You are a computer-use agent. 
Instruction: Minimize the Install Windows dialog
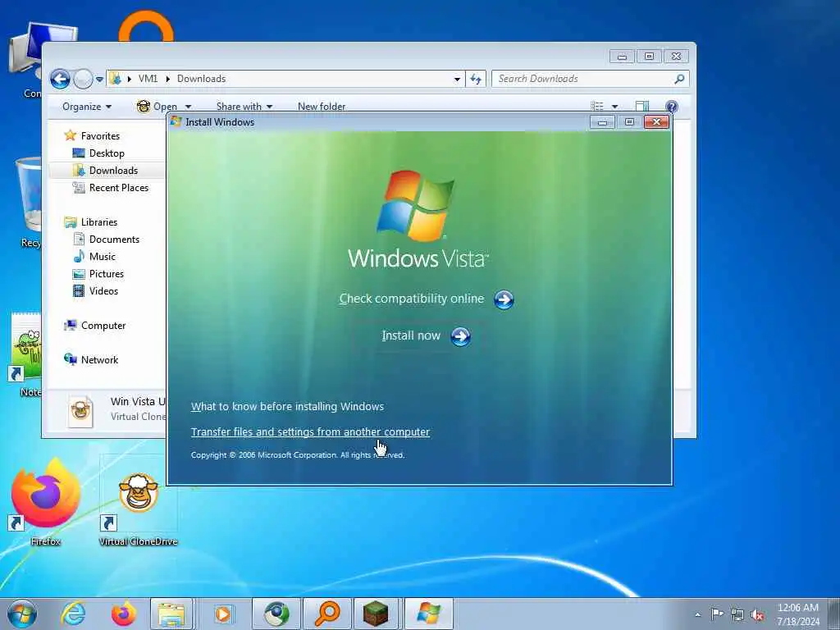tap(602, 122)
